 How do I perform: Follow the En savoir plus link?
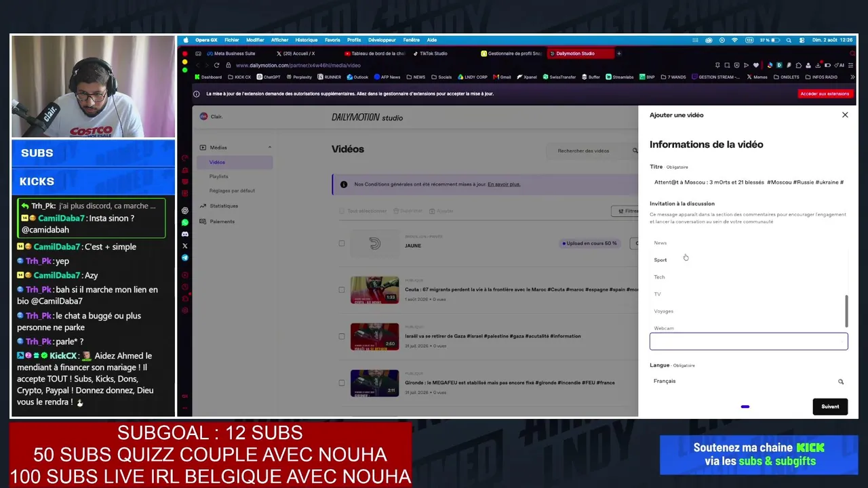[x=505, y=184]
